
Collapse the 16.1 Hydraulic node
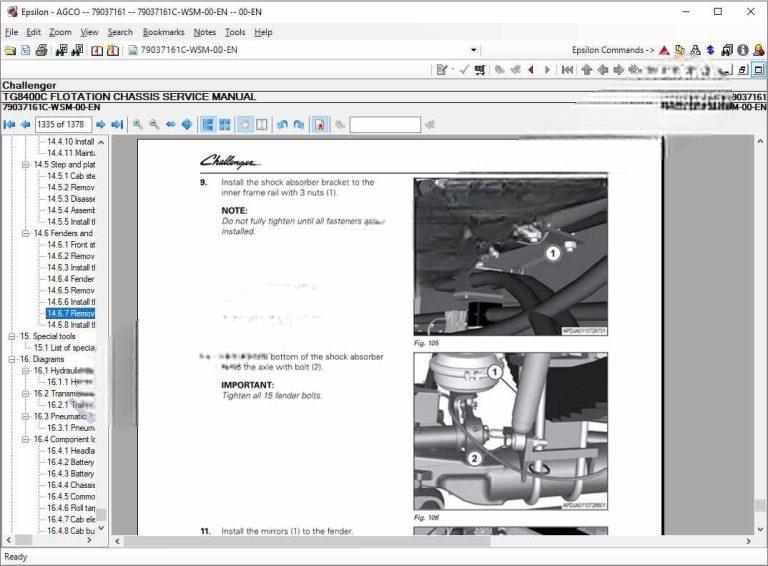click(25, 371)
